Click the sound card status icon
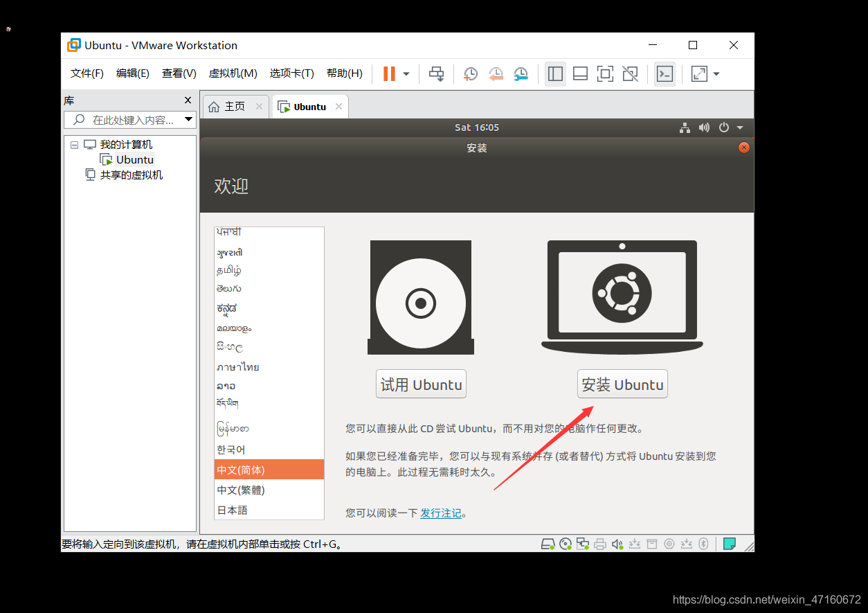This screenshot has height=613, width=868. [617, 544]
